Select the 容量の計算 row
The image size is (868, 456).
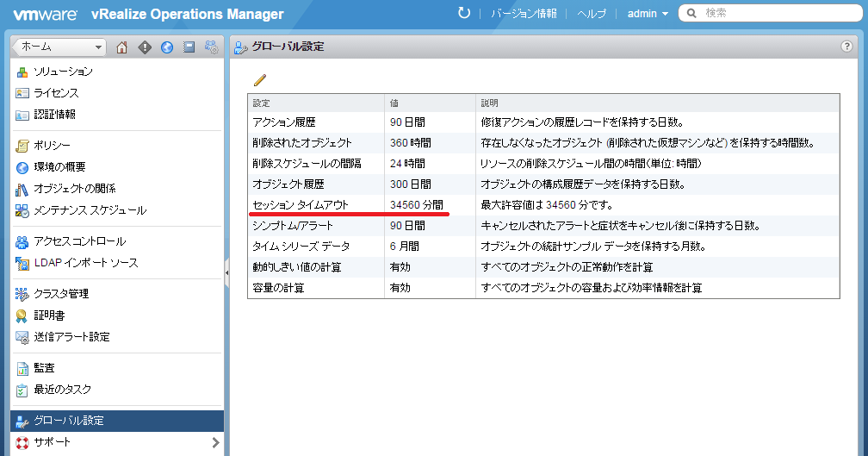pos(543,288)
